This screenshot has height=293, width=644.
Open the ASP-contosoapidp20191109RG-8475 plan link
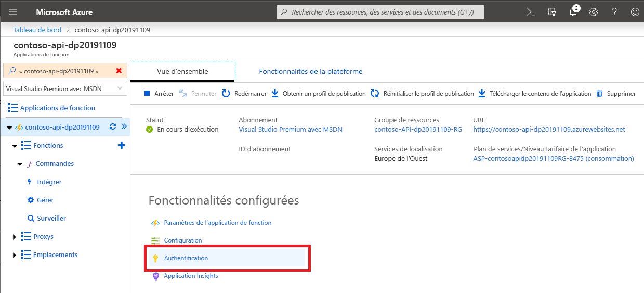(x=554, y=158)
